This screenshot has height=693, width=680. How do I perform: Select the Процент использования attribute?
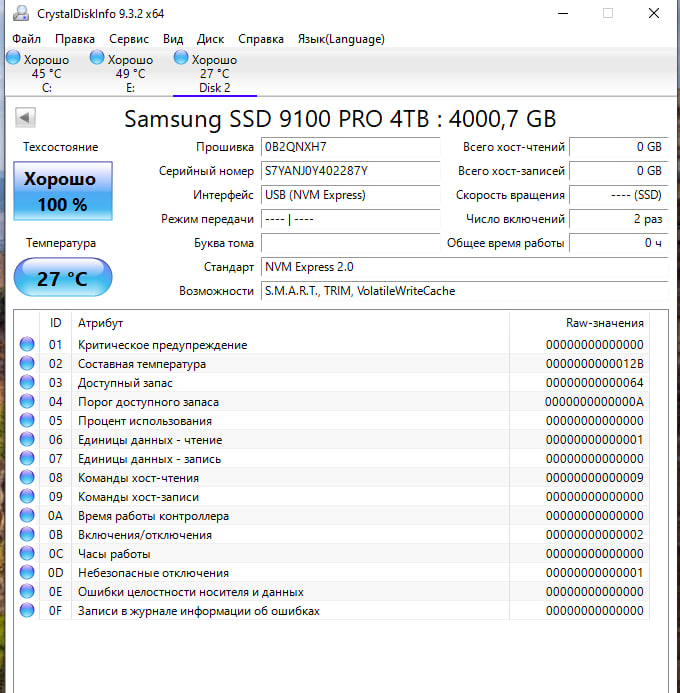pos(145,421)
